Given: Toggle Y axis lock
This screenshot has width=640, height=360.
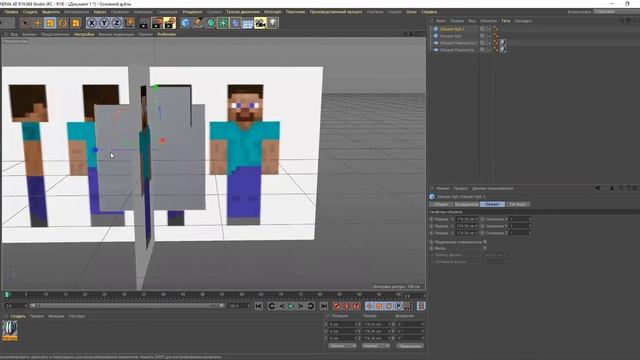Looking at the screenshot, I should pos(104,23).
